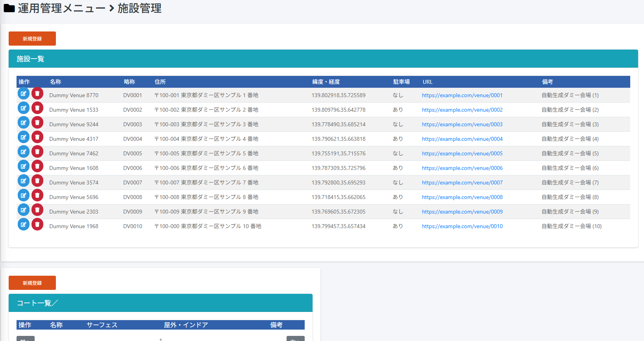The width and height of the screenshot is (644, 341).
Task: Open link example.com/venue/0010
Action: 462,226
